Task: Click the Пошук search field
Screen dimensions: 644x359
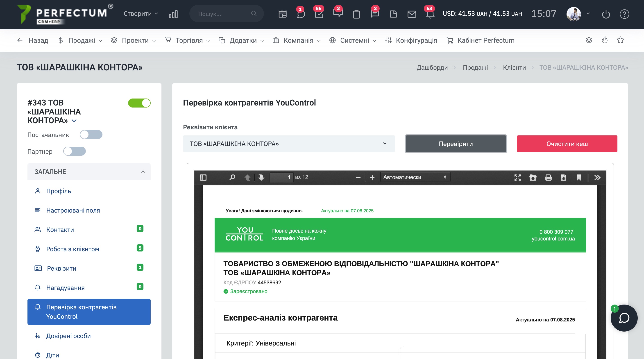Action: coord(226,14)
